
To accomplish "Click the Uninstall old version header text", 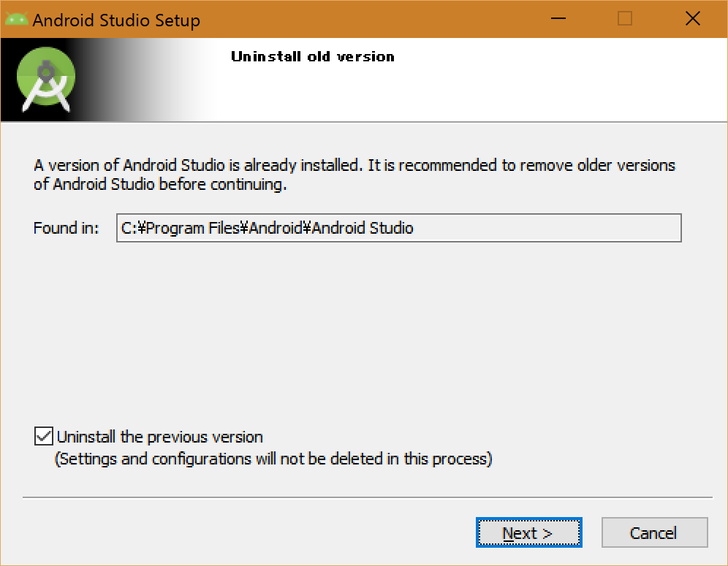I will click(x=313, y=56).
